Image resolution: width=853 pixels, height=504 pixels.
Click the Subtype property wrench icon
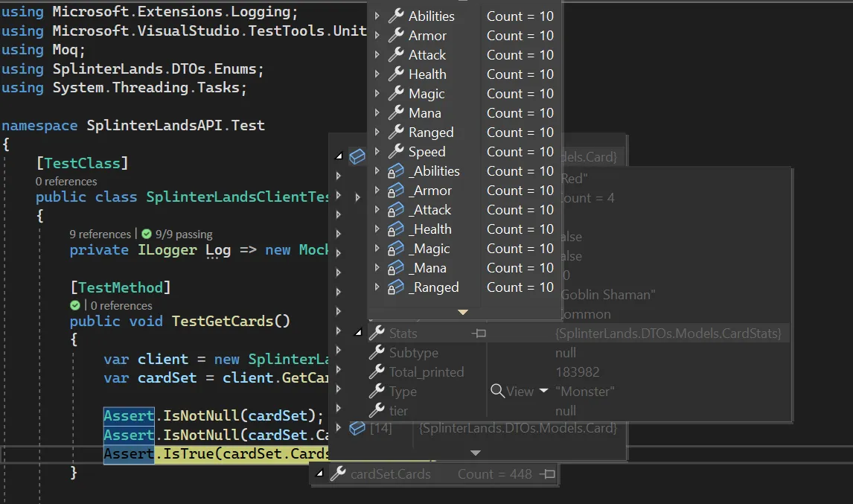pos(377,352)
